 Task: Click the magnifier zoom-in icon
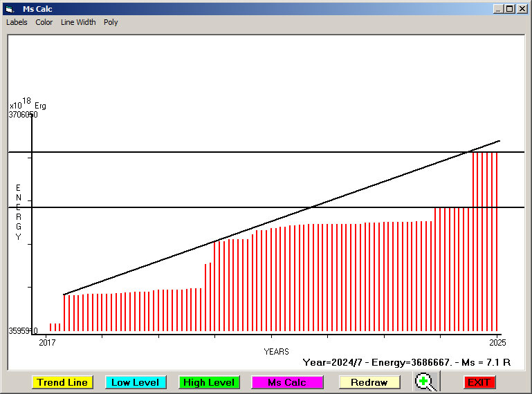pos(427,382)
